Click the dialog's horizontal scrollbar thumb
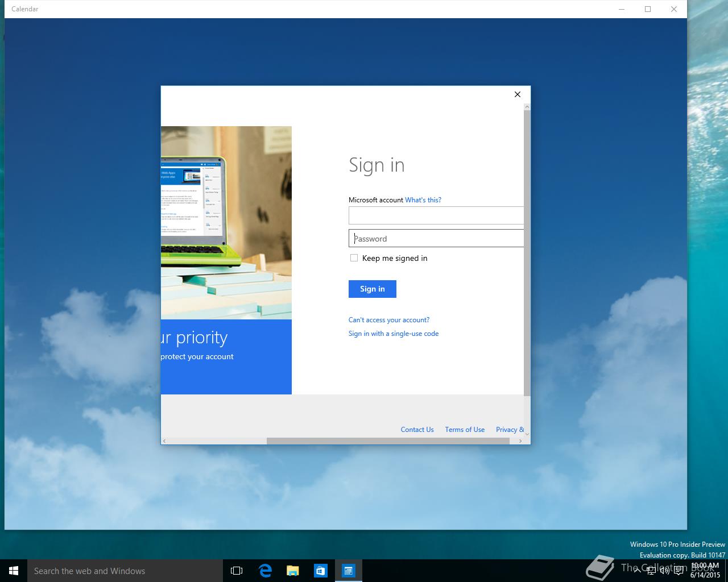The width and height of the screenshot is (728, 582). [388, 441]
